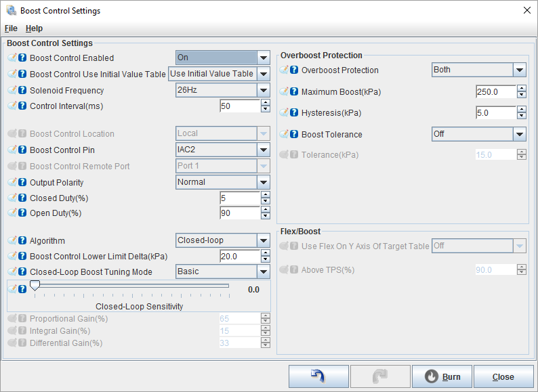Screen dimensions: 538x392
Task: Open the Boost Control Enabled dropdown
Action: 264,58
